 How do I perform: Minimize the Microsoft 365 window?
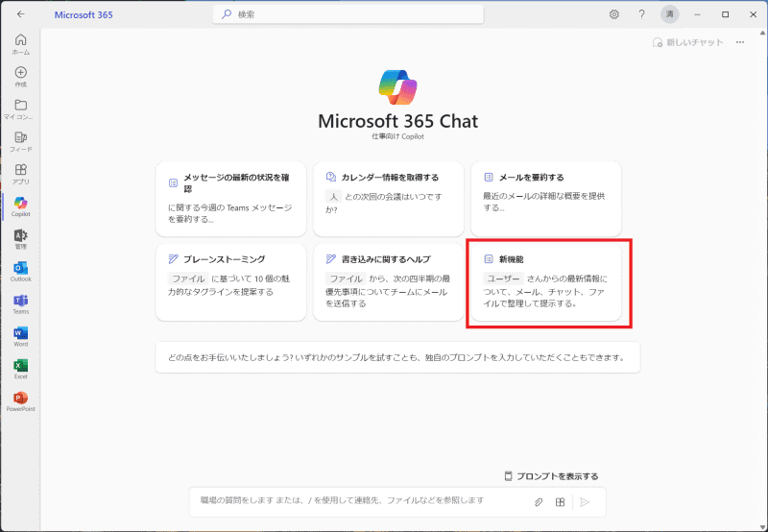pyautogui.click(x=698, y=14)
